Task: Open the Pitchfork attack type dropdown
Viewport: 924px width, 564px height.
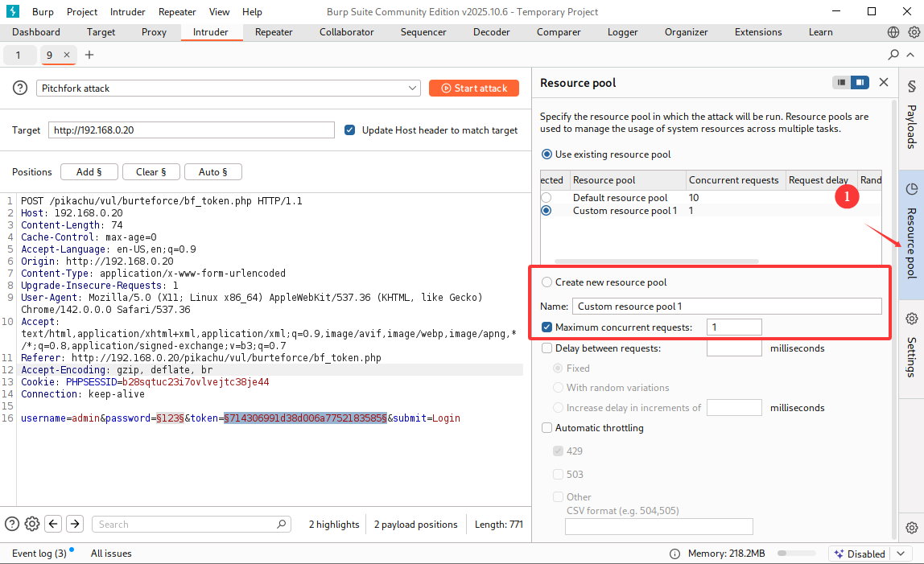Action: pos(228,88)
